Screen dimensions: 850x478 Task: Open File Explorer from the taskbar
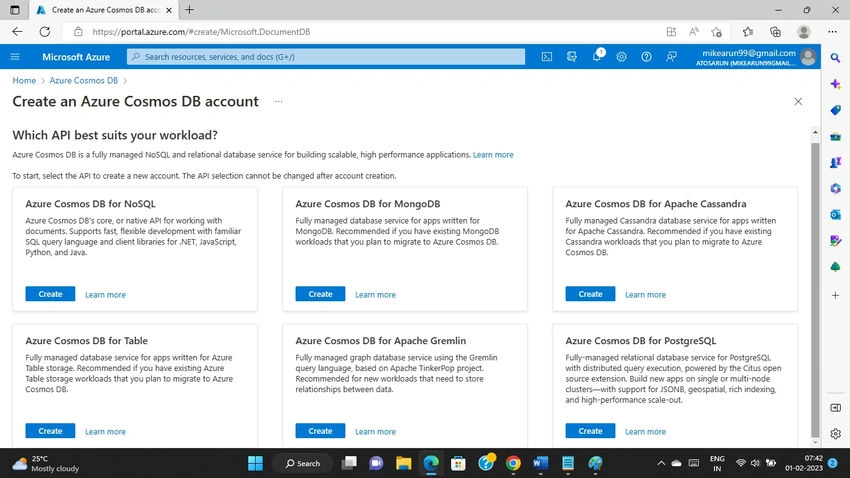(403, 463)
